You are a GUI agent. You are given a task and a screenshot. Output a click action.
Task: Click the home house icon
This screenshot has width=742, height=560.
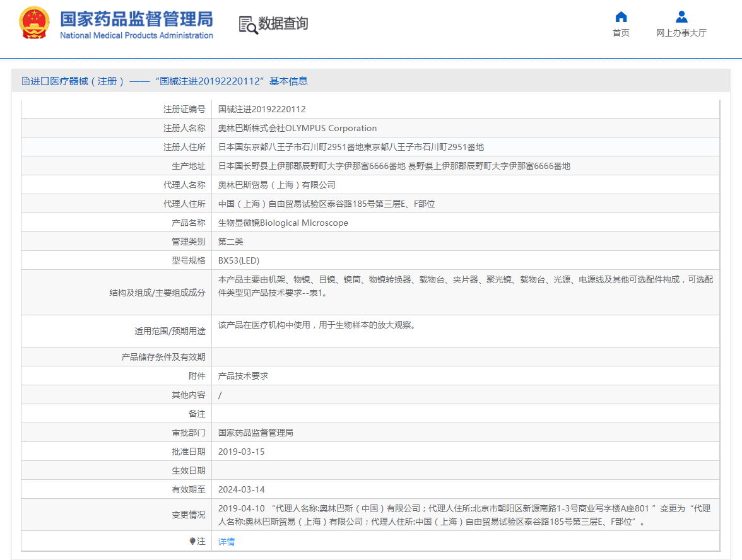pyautogui.click(x=621, y=17)
